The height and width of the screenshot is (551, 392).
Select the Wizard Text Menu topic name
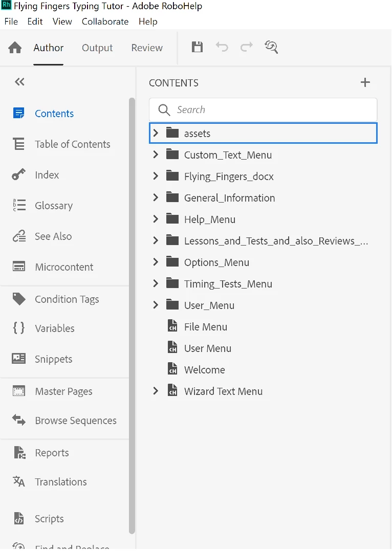[223, 391]
